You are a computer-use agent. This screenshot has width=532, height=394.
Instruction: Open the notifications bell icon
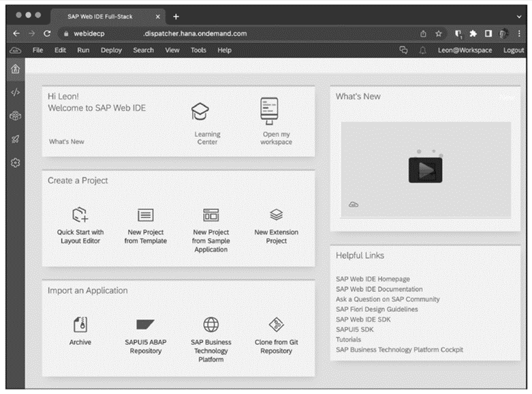[422, 50]
